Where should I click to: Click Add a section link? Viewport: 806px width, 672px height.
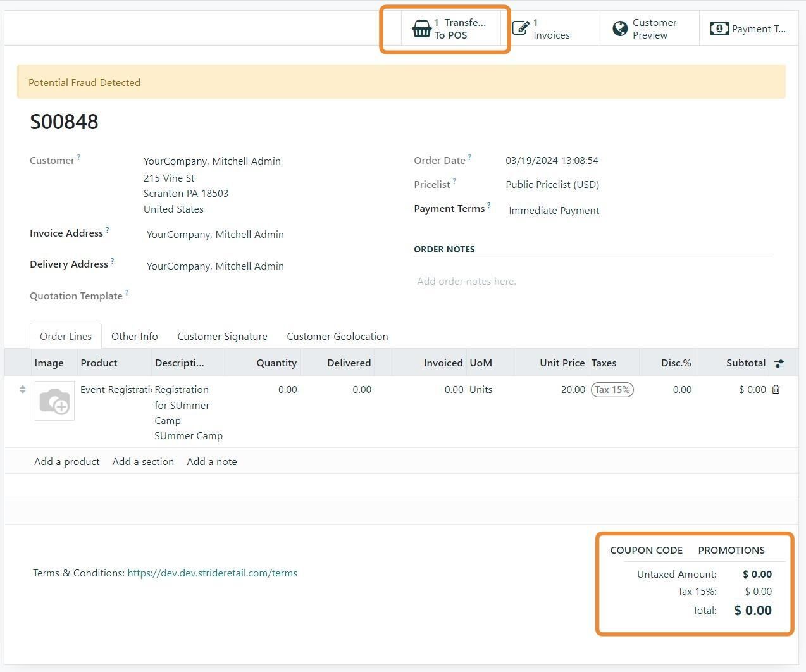[x=143, y=461]
